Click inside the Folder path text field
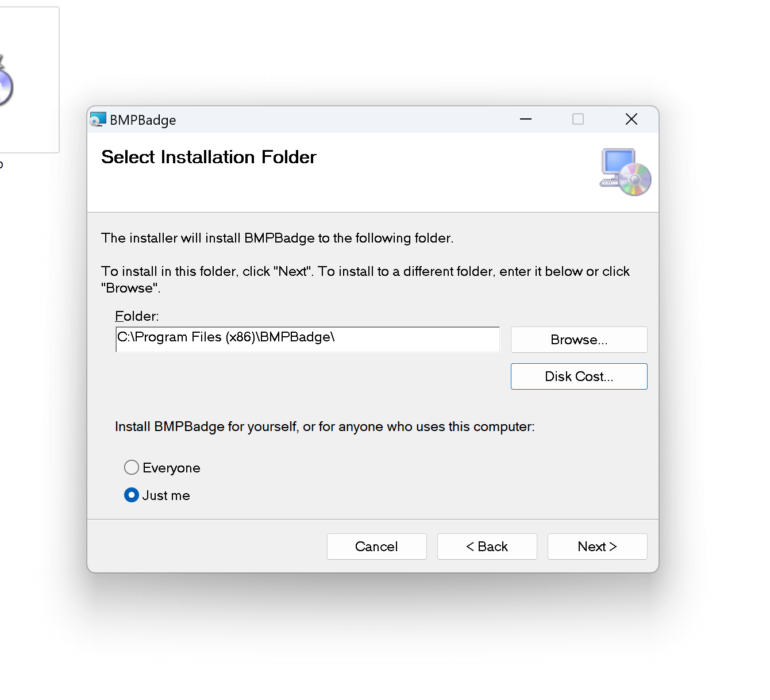770x700 pixels. [x=307, y=339]
